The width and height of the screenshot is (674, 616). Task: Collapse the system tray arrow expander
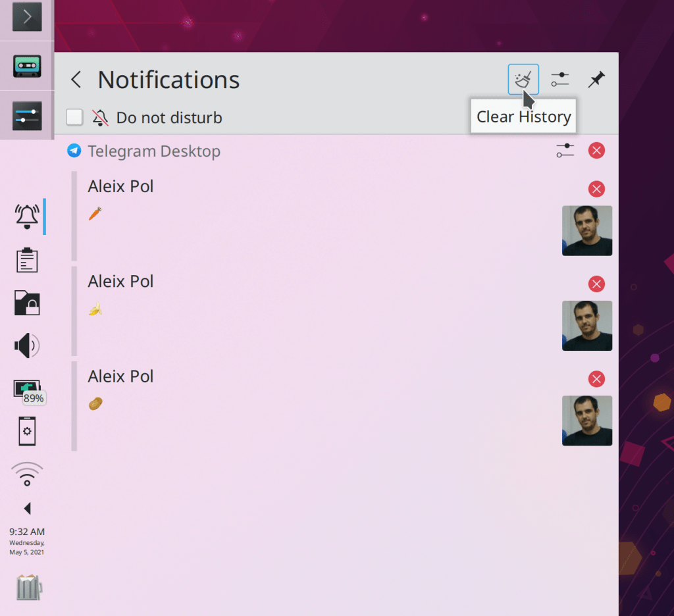coord(27,508)
